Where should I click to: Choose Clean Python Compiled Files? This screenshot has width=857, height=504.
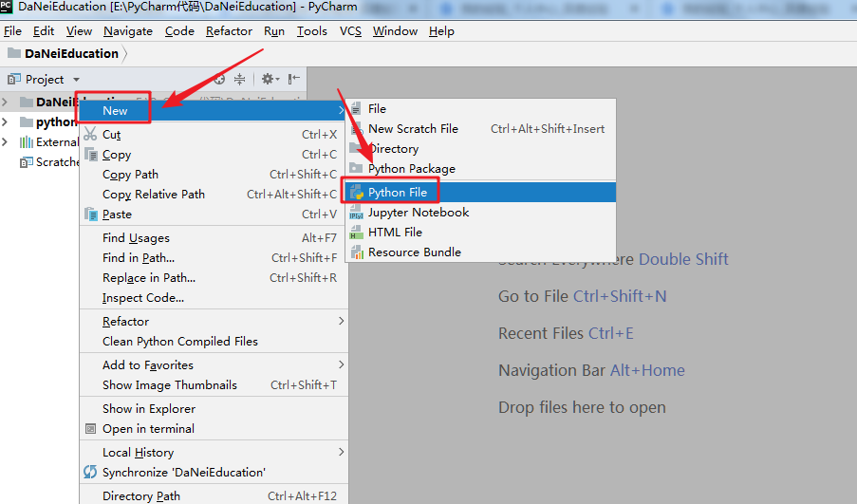[214, 341]
